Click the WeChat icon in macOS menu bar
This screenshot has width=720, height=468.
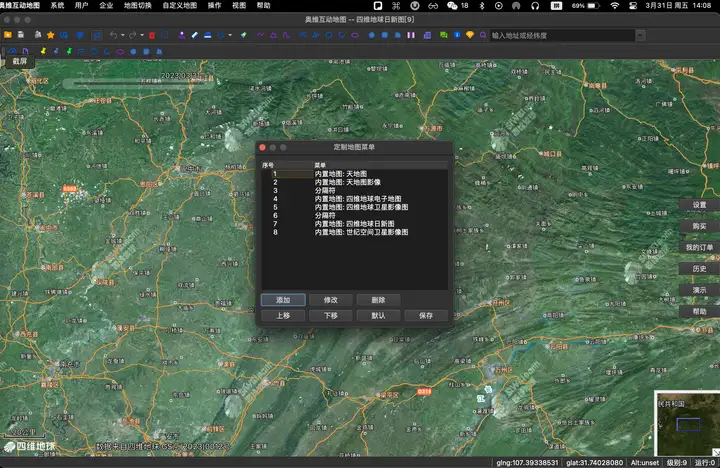(x=452, y=6)
